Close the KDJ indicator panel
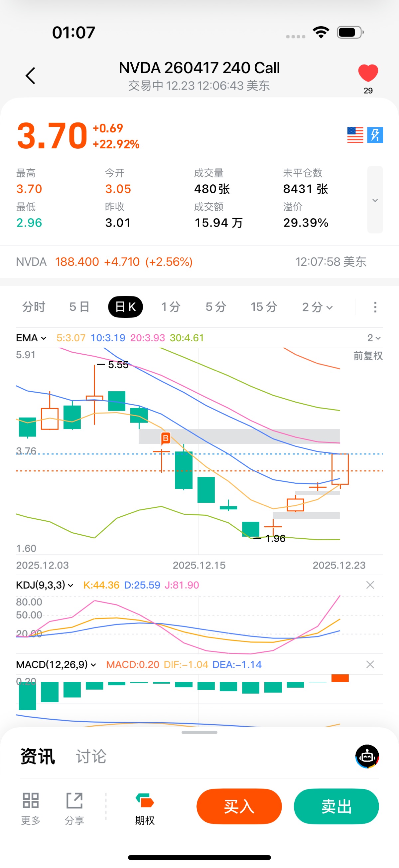Screen dimensions: 399x868 tap(370, 585)
